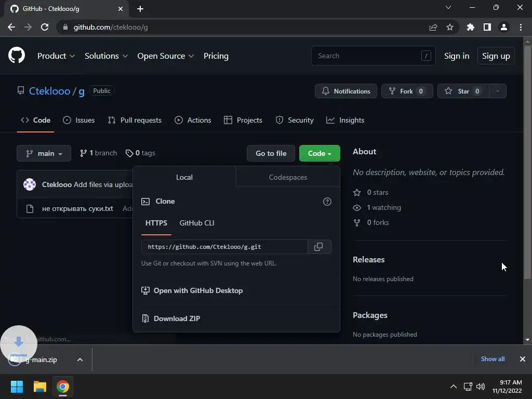Expand g-main.zip download options chevron

[x=80, y=360]
